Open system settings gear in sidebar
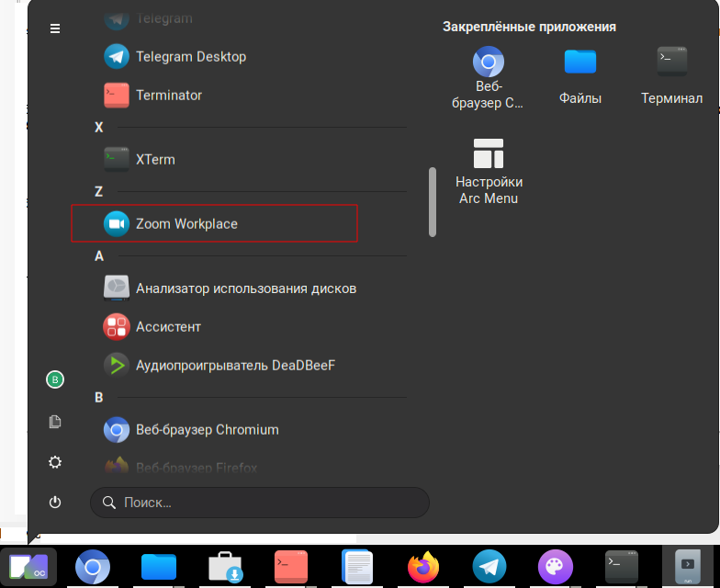The height and width of the screenshot is (588, 720). coord(55,462)
